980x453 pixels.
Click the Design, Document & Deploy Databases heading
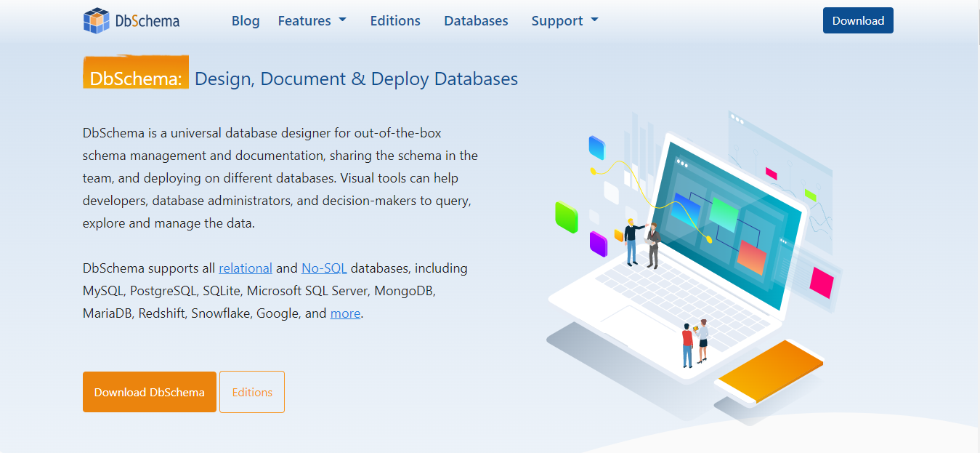[x=357, y=79]
